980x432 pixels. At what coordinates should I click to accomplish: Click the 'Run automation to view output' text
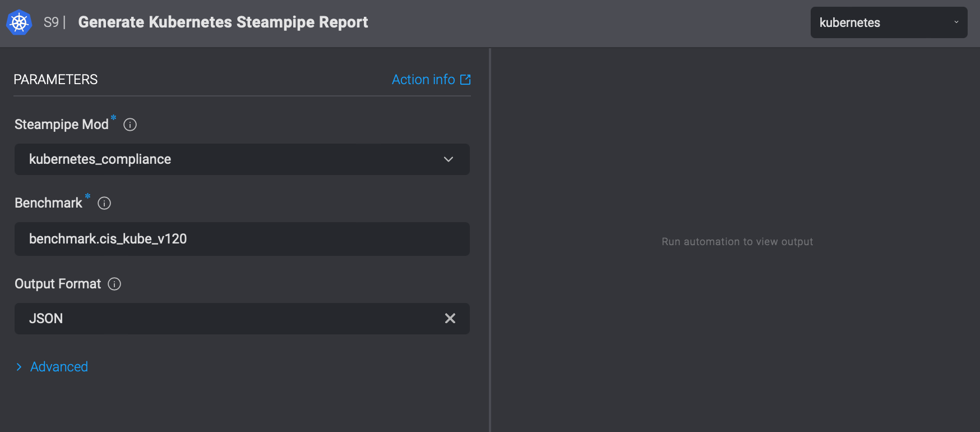[x=737, y=242]
